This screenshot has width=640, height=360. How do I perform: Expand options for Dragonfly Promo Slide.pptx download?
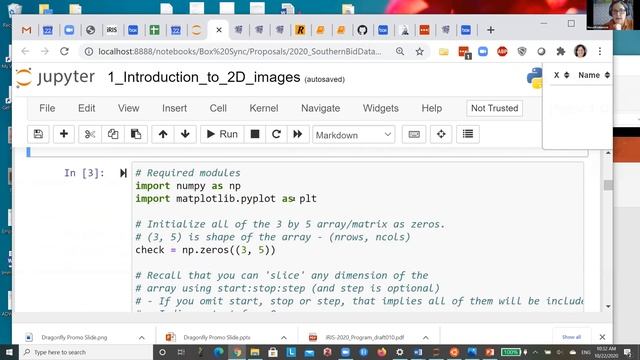284,338
